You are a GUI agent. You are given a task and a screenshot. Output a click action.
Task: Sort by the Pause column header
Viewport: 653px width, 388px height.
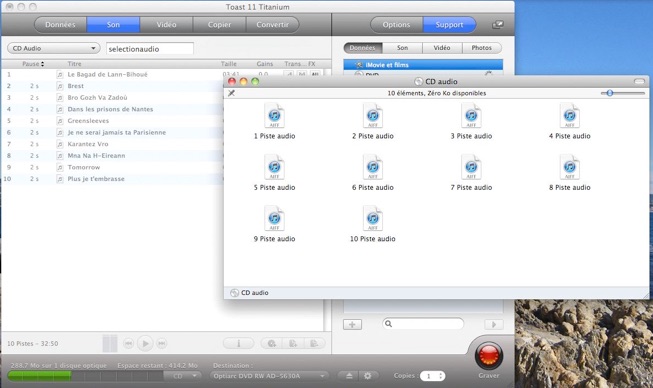33,64
